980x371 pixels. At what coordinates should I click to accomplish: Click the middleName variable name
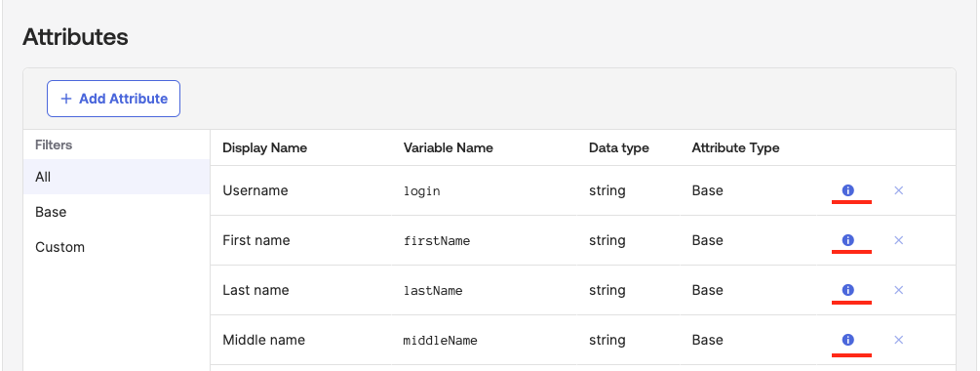point(440,341)
